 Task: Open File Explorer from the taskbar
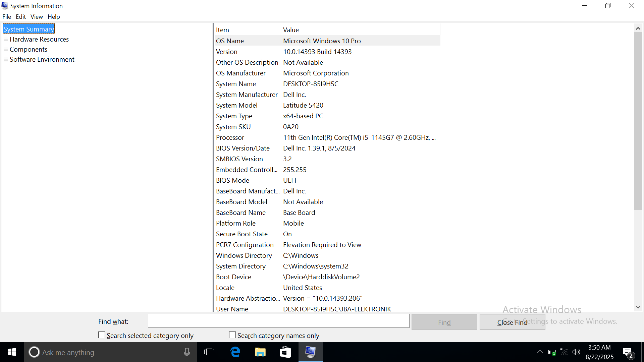tap(260, 352)
